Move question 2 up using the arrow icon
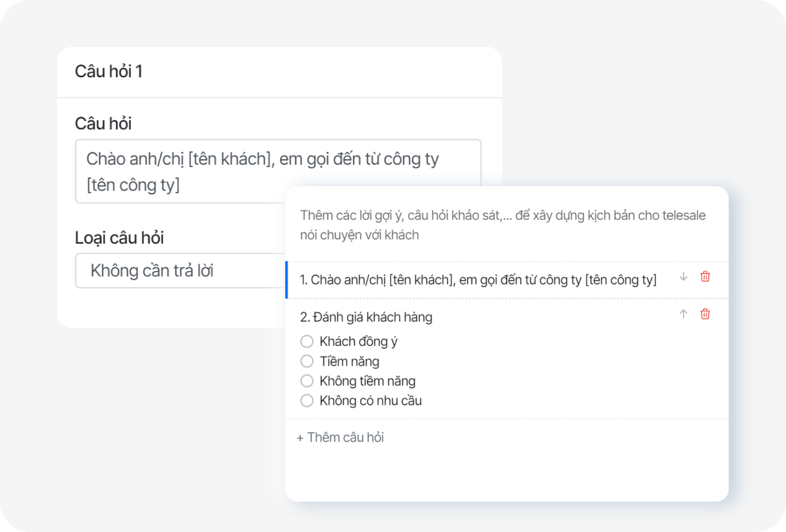Image resolution: width=786 pixels, height=532 pixels. (683, 314)
